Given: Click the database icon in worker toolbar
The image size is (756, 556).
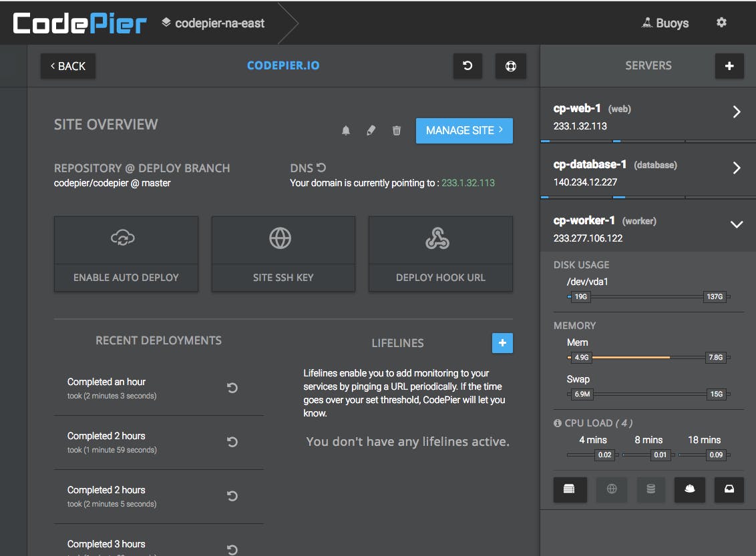Looking at the screenshot, I should [651, 489].
